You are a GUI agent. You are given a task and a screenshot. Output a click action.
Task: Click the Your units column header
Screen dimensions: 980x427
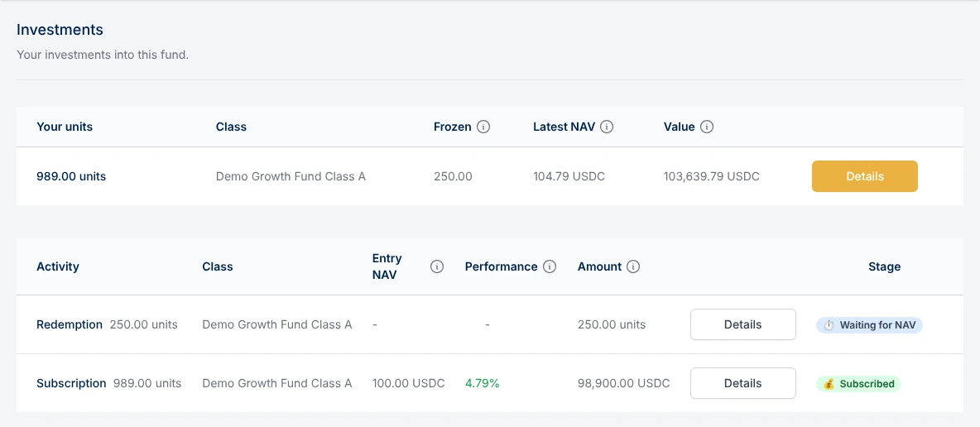point(65,127)
